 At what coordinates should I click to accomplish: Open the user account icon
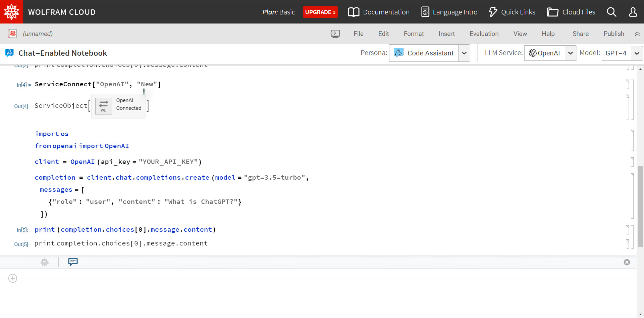coord(633,12)
